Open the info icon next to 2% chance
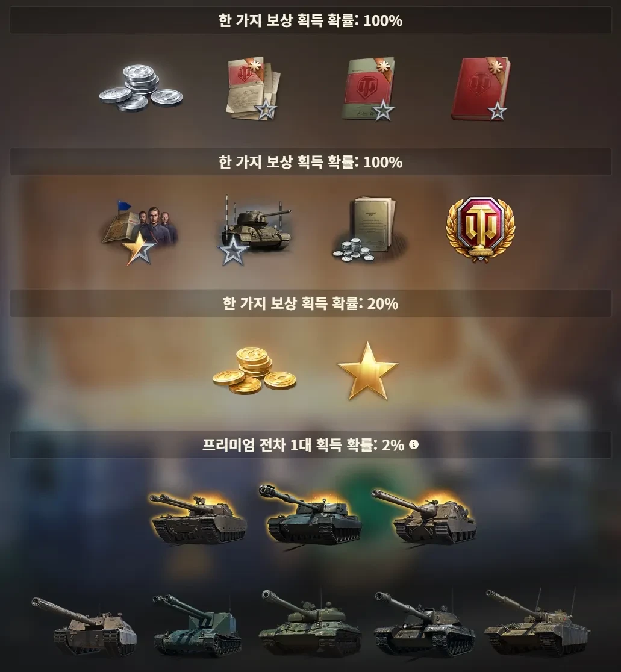This screenshot has height=672, width=621. point(414,444)
